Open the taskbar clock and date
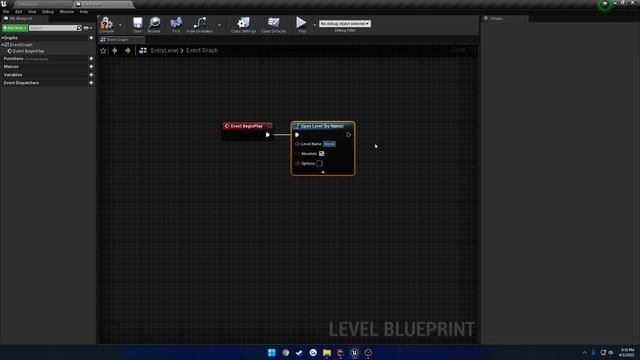Viewport: 640px width, 360px height. [x=627, y=353]
